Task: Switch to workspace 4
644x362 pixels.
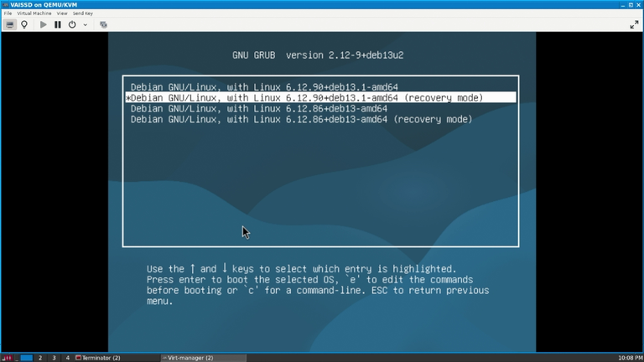Action: tap(67, 358)
